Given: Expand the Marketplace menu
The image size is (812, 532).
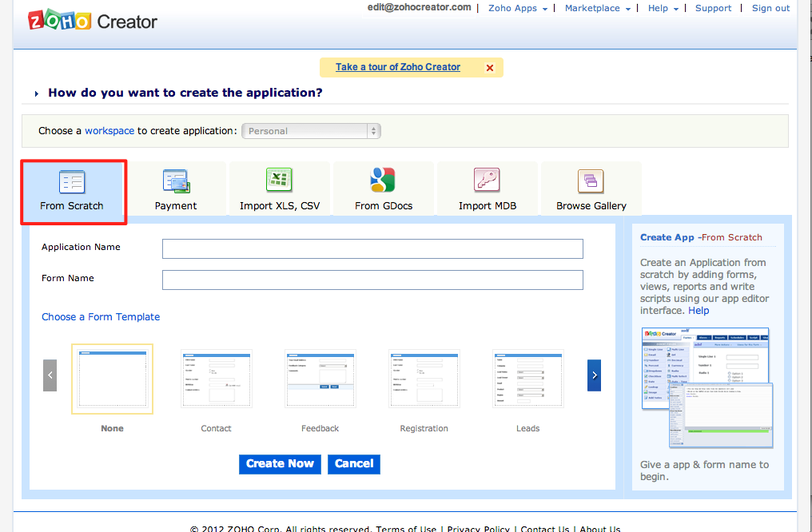Looking at the screenshot, I should [x=597, y=8].
